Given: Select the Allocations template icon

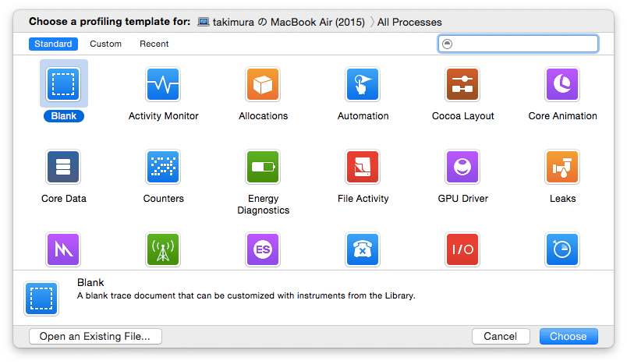Looking at the screenshot, I should (263, 84).
